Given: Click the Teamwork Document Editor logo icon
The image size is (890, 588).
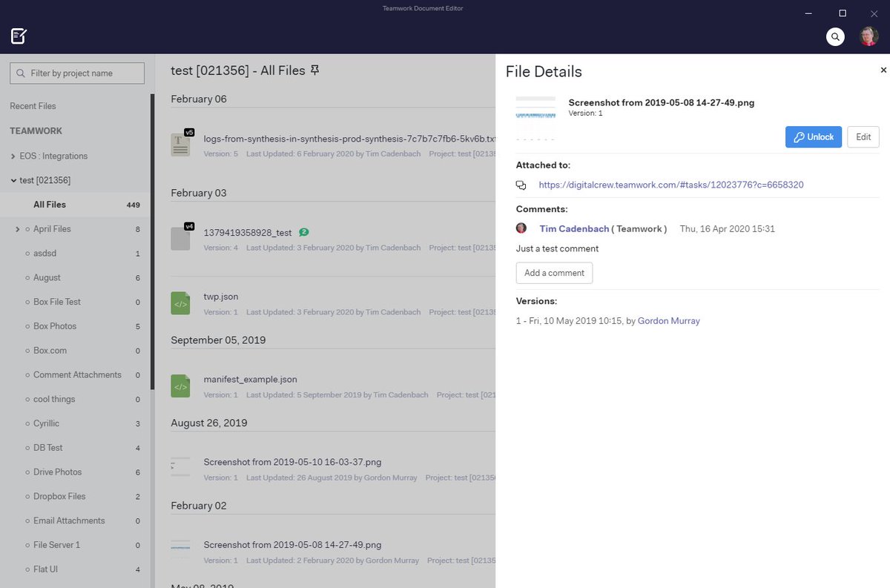Looking at the screenshot, I should (x=19, y=36).
